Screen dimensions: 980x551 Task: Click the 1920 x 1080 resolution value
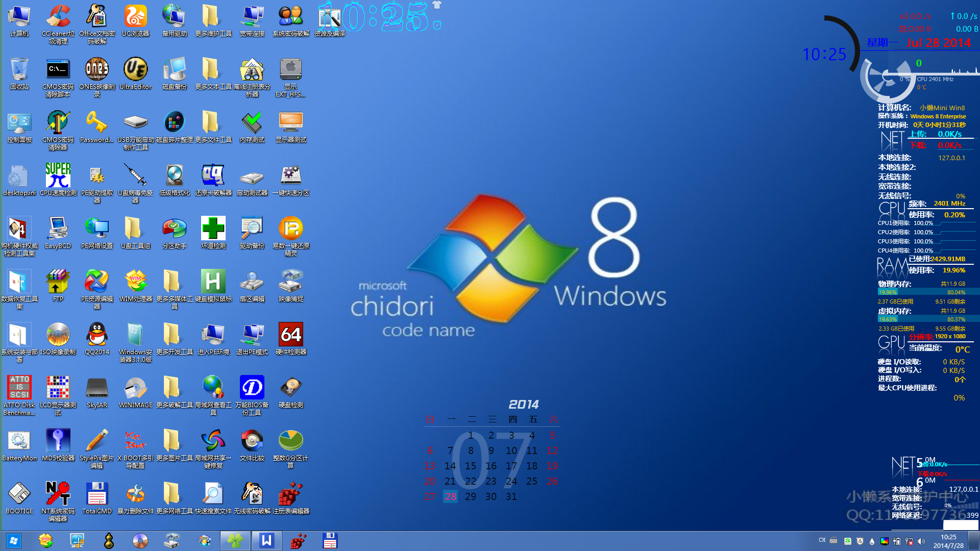[950, 337]
